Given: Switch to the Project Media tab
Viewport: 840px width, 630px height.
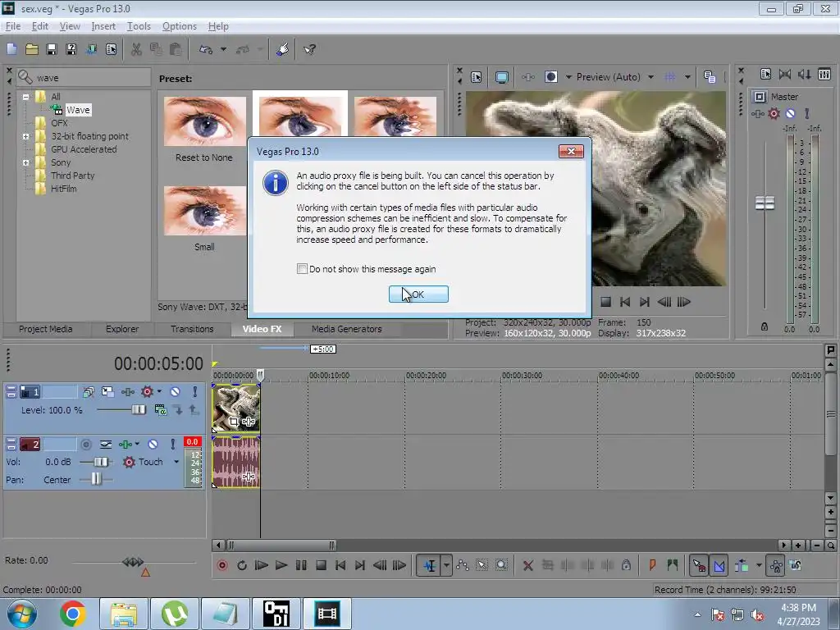Looking at the screenshot, I should point(46,329).
